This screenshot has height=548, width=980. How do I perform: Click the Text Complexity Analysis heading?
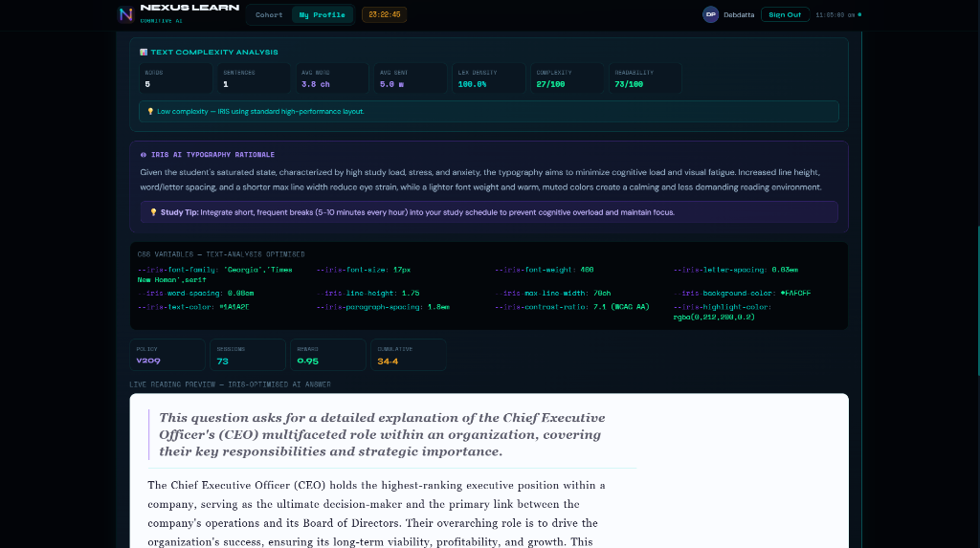click(x=214, y=53)
